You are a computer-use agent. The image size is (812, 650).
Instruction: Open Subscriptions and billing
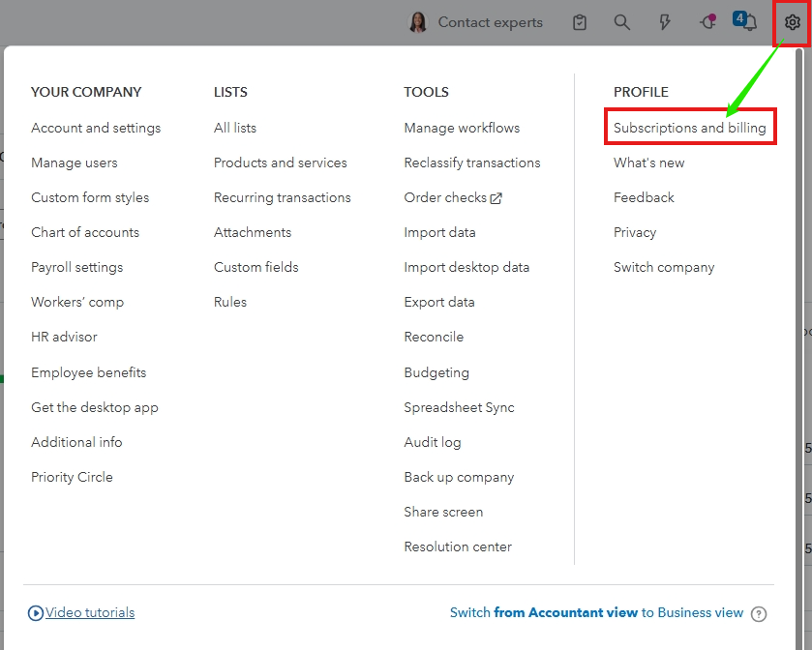[689, 128]
